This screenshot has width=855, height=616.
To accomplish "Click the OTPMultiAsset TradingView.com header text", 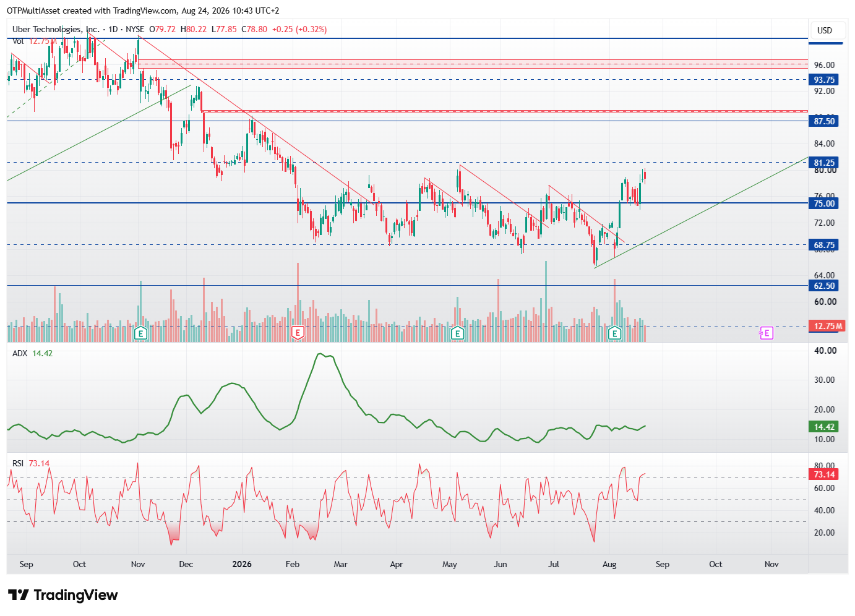I will 143,11.
